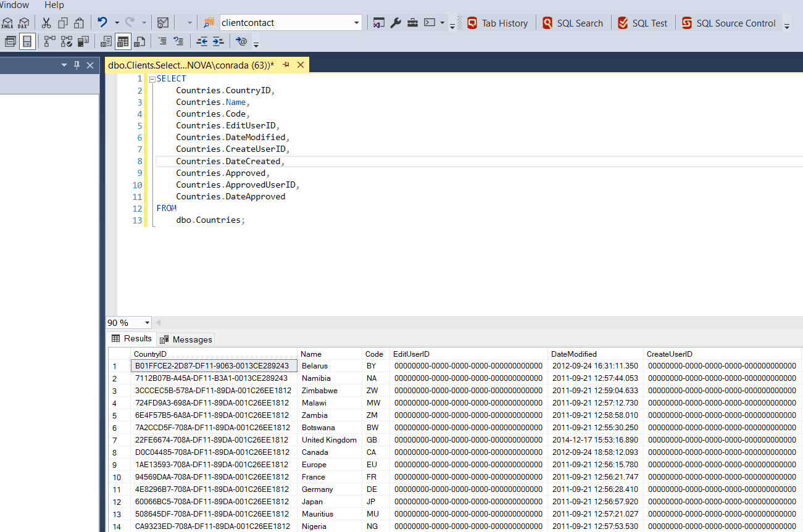Click the Decrease indent icon
Screen dimensions: 803x532
[202, 41]
